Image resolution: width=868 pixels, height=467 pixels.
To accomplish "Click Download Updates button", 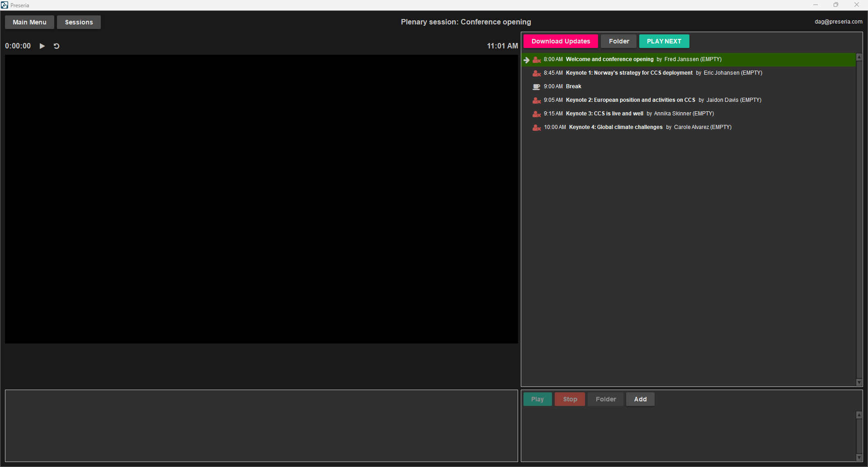I will (561, 41).
